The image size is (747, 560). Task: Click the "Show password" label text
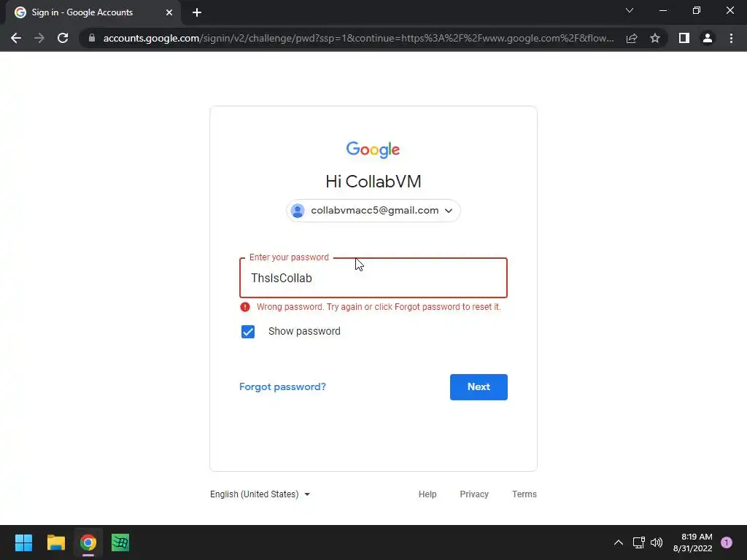[x=304, y=332]
